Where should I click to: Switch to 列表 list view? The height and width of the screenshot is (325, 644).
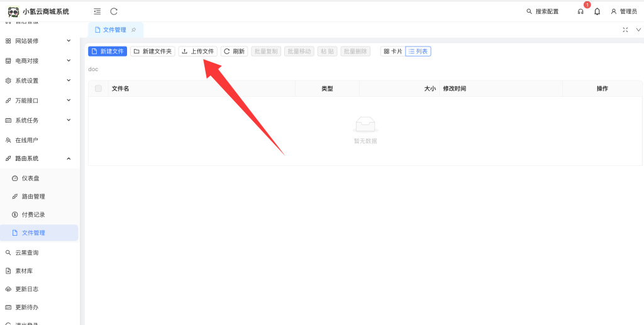pos(418,52)
